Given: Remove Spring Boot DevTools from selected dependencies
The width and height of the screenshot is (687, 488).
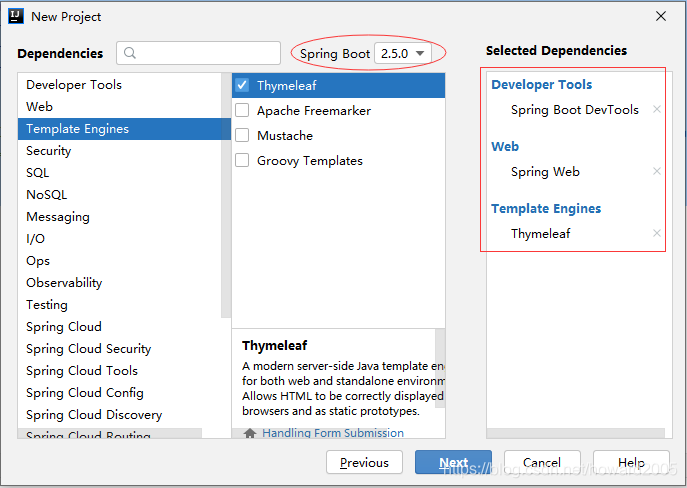Looking at the screenshot, I should [657, 109].
